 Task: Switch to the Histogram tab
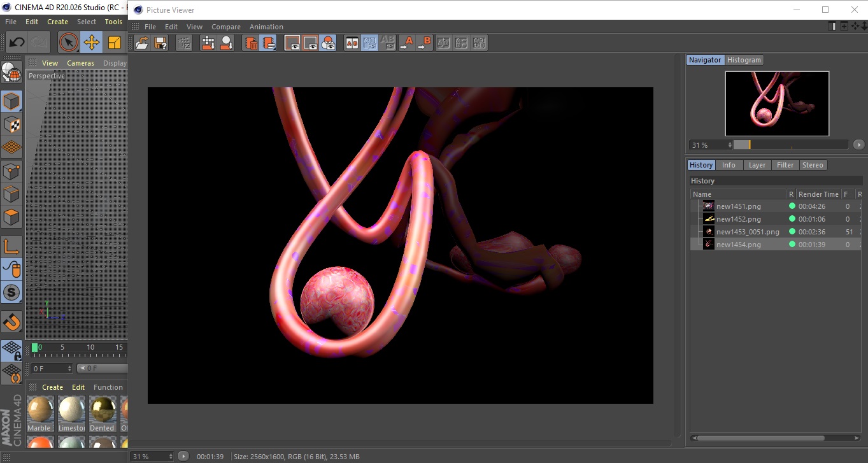click(x=744, y=60)
